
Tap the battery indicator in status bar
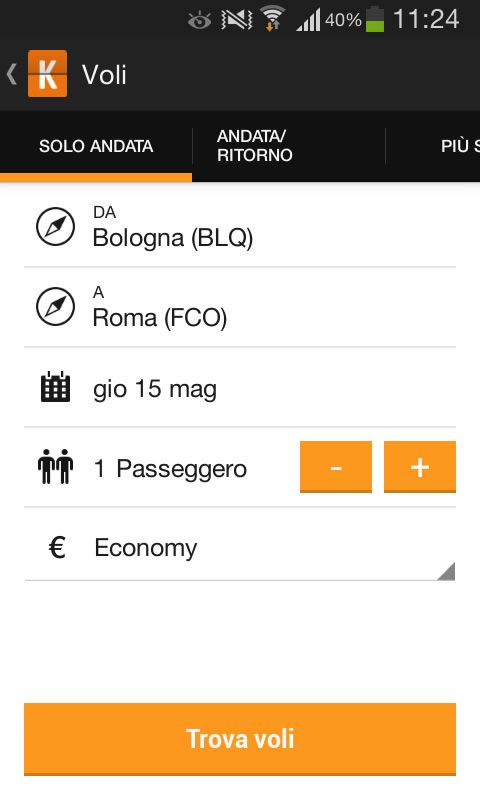tap(375, 19)
